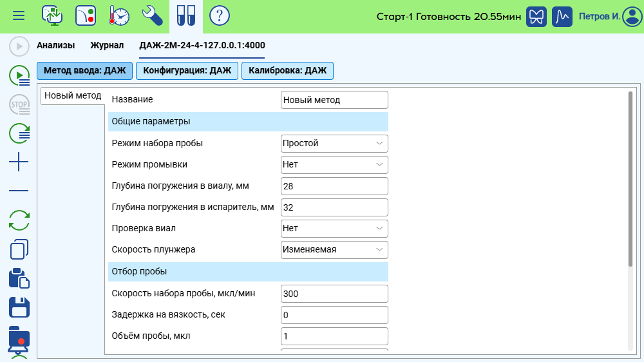644x362 pixels.
Task: Switch to the Анализы tab
Action: pyautogui.click(x=55, y=45)
